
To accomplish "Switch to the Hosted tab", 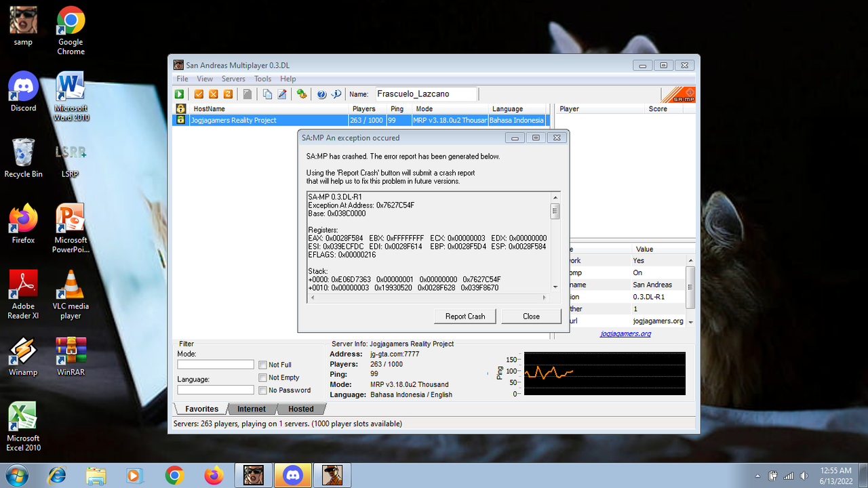I will (x=301, y=409).
